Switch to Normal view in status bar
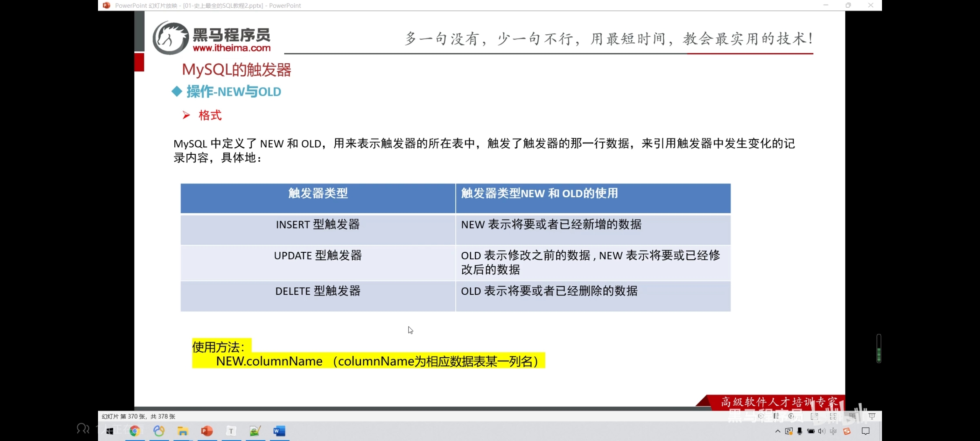The height and width of the screenshot is (441, 980). pyautogui.click(x=814, y=416)
